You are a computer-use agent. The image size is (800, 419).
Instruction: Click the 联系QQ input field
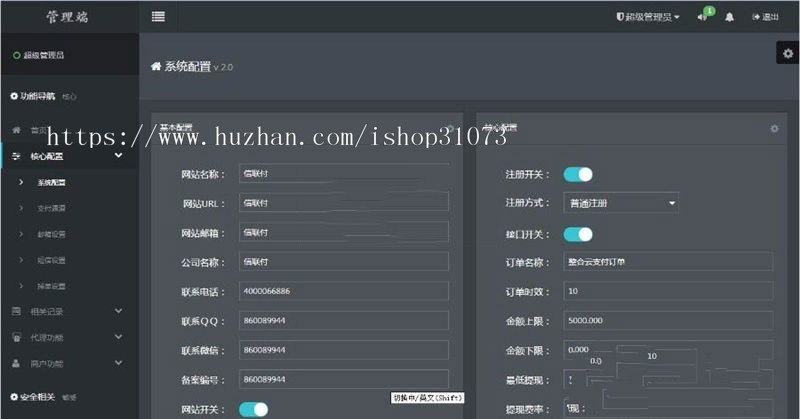[x=344, y=321]
